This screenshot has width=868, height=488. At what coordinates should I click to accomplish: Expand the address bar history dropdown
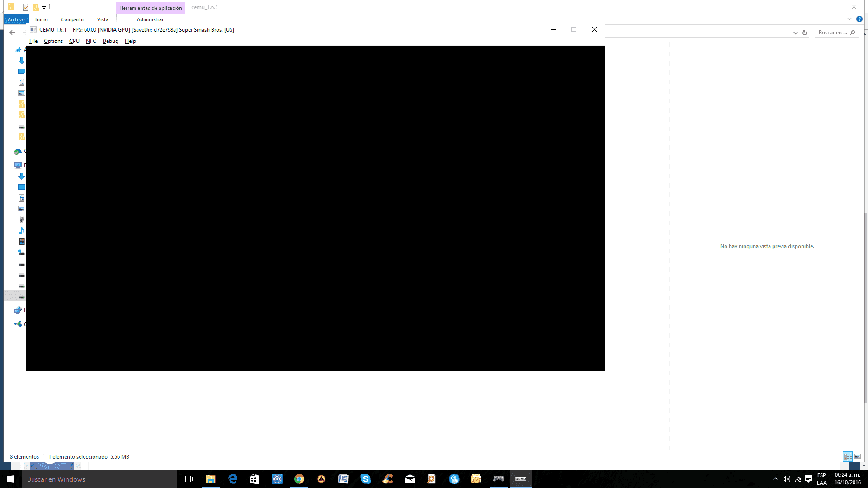[796, 33]
